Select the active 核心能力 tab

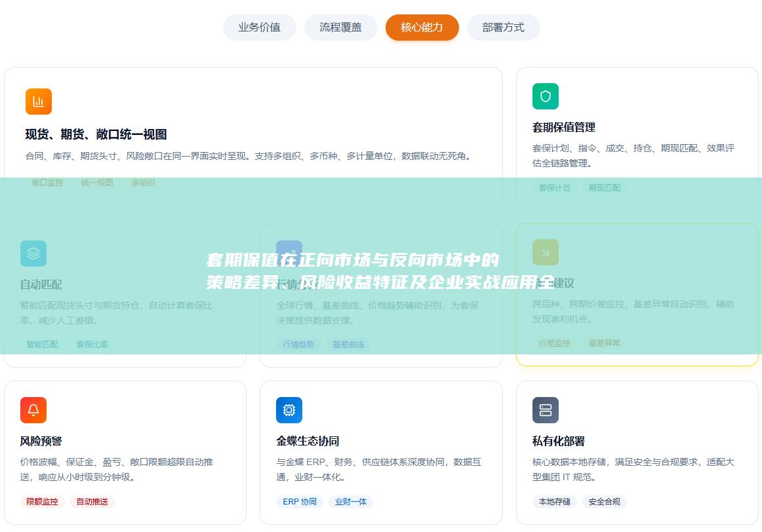[x=422, y=27]
